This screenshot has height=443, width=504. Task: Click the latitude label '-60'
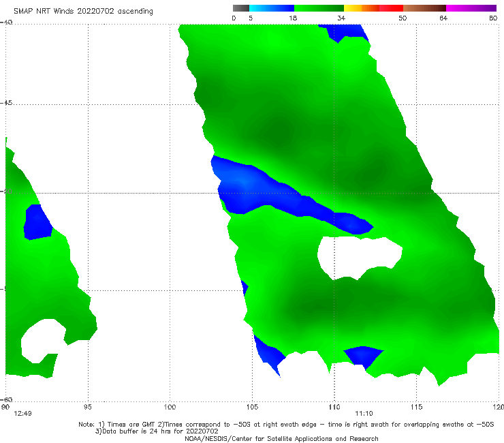[6, 399]
